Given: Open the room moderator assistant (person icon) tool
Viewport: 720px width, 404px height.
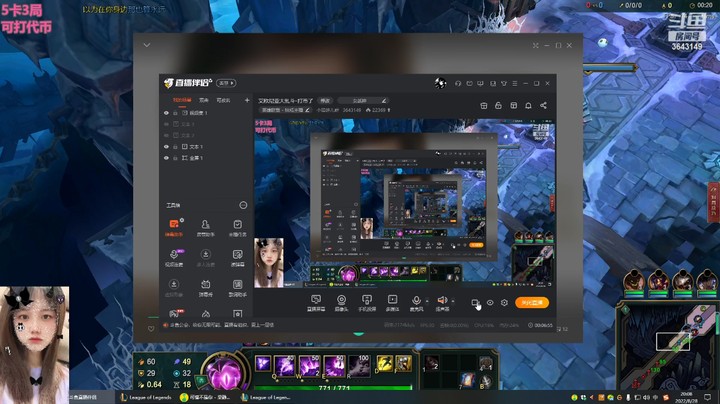Looking at the screenshot, I should pos(205,227).
